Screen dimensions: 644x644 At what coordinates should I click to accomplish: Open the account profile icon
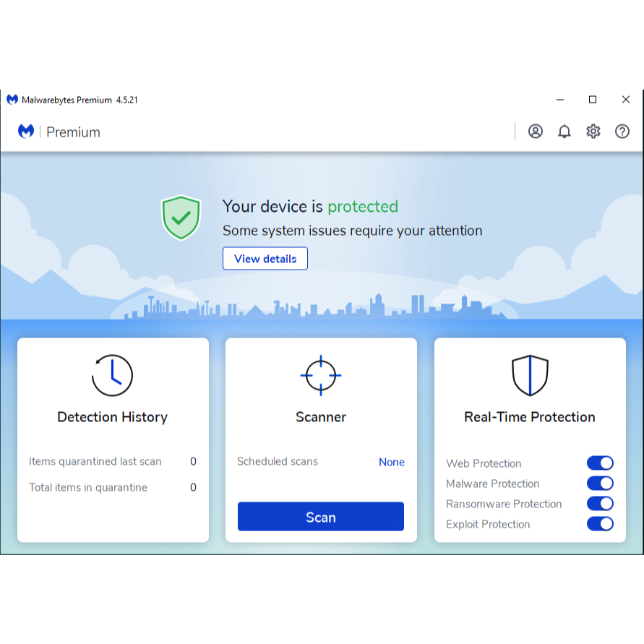click(535, 132)
